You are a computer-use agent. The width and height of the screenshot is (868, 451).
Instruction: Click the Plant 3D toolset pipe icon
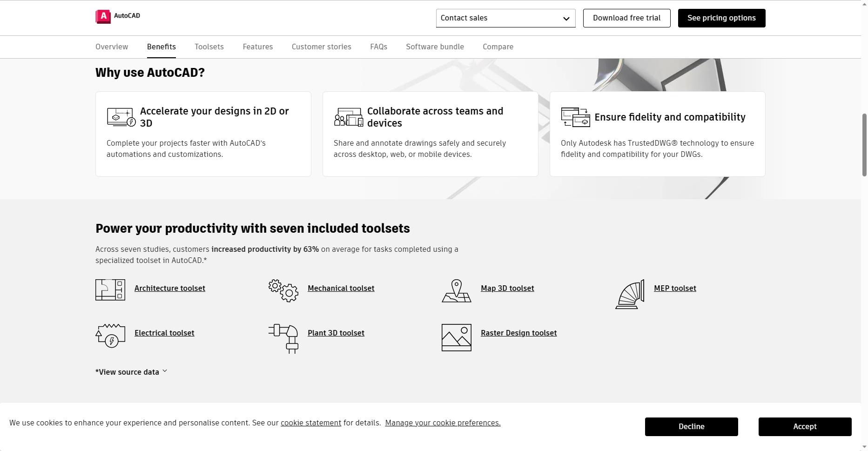click(x=283, y=339)
